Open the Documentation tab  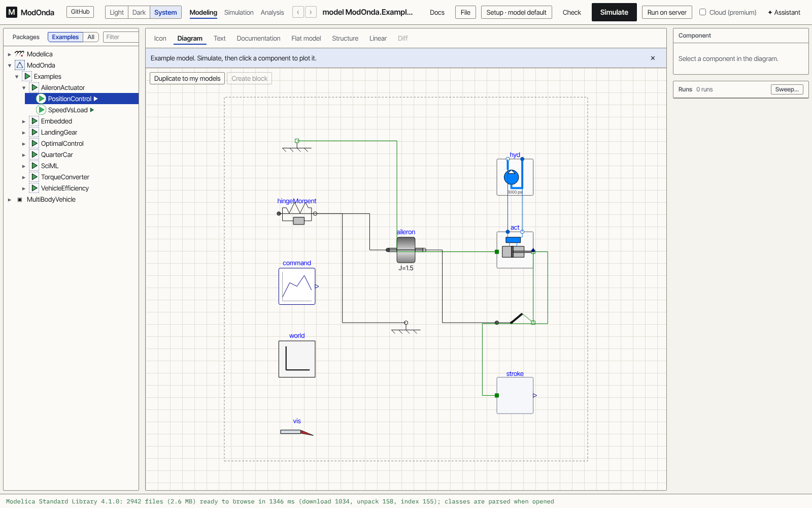[258, 39]
